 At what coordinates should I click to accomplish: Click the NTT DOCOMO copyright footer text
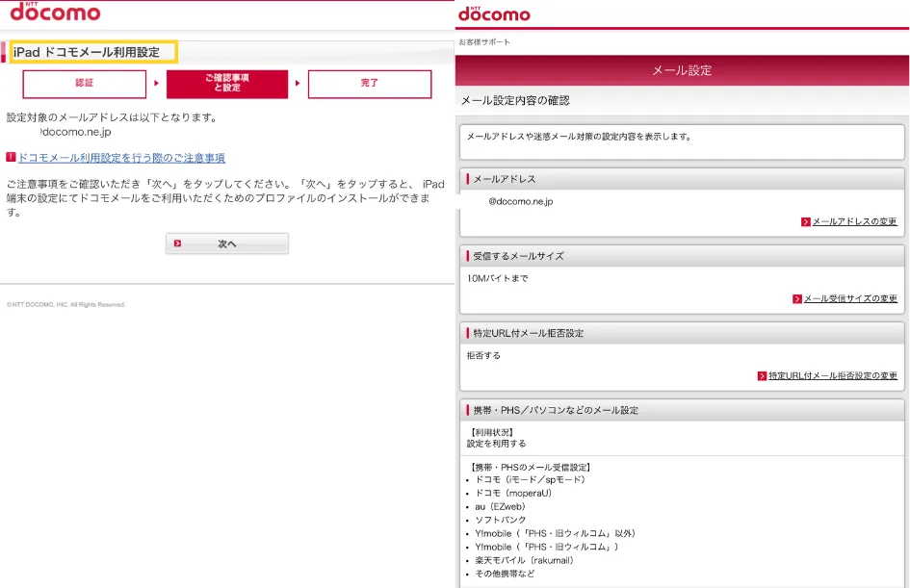coord(66,305)
